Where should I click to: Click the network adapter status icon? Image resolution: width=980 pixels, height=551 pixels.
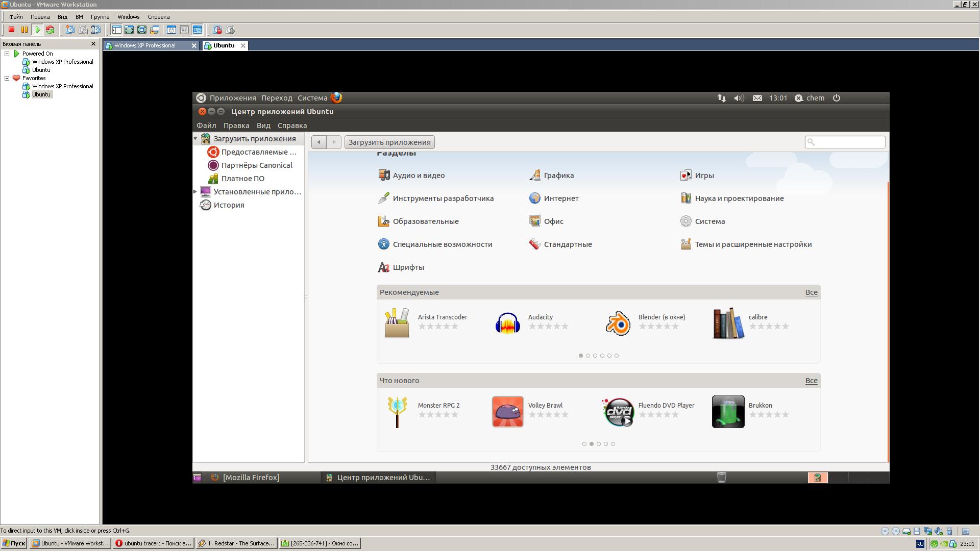(928, 531)
